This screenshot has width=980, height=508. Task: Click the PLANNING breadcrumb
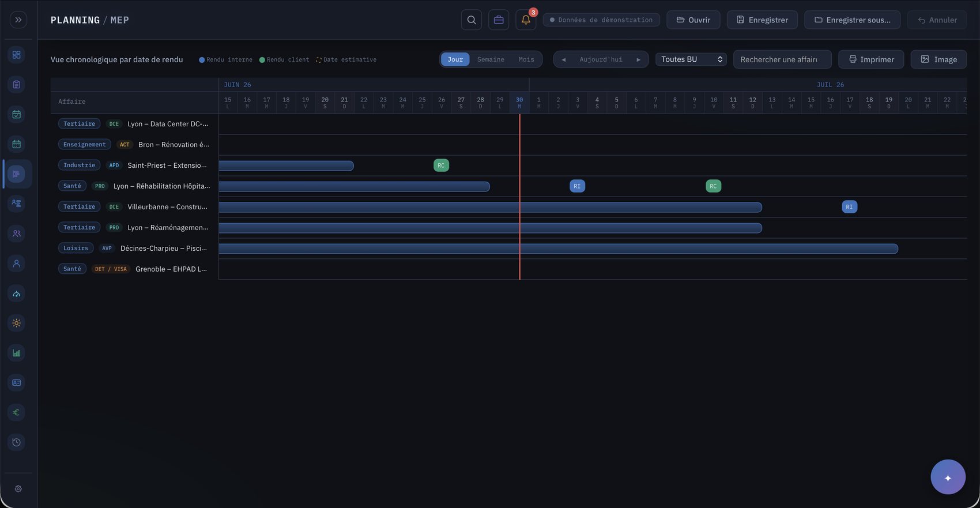click(x=75, y=20)
